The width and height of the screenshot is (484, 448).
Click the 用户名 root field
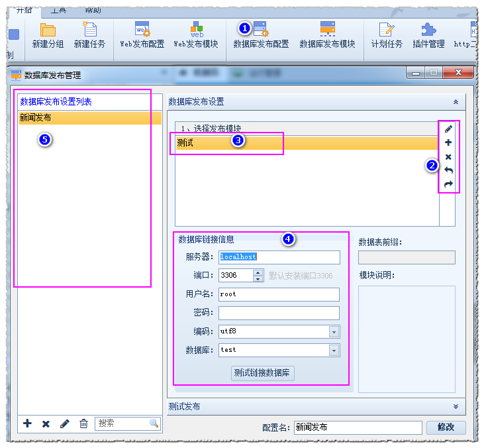[279, 294]
